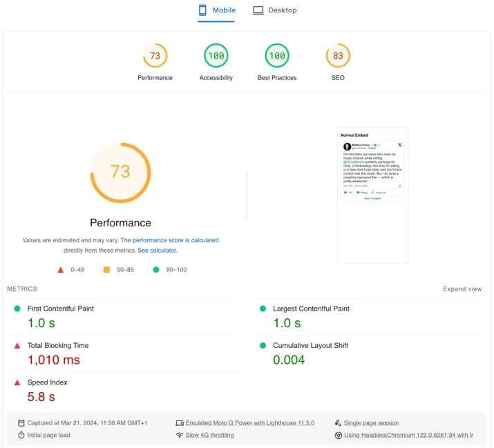Viewport: 494px width, 448px height.
Task: Click the green dot beside Cumulative Layout Shift
Action: (263, 346)
